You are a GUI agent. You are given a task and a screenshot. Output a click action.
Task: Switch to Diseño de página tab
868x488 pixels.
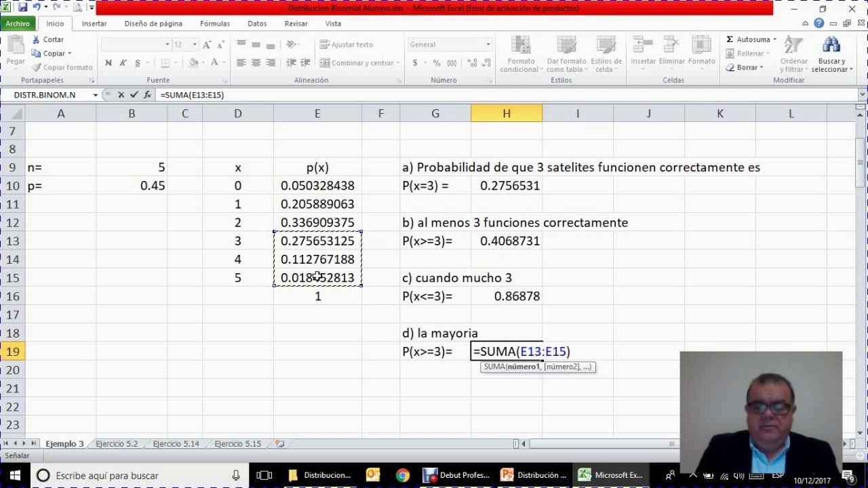coord(153,23)
